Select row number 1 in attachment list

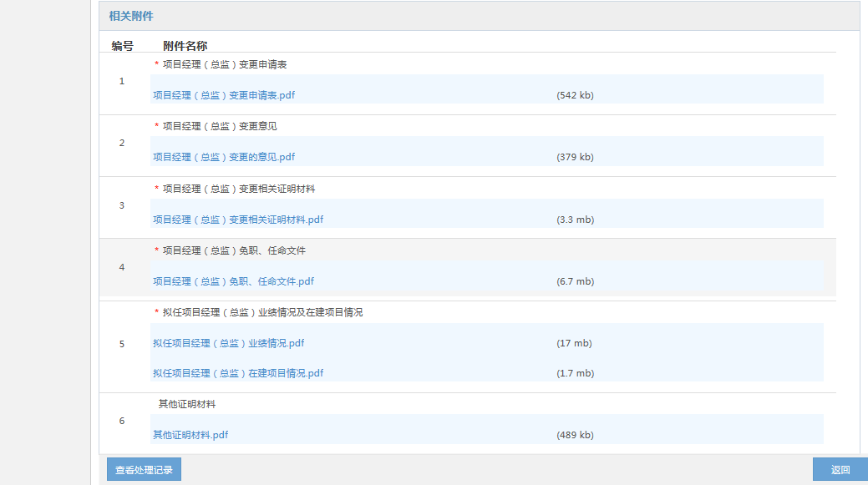coord(122,81)
